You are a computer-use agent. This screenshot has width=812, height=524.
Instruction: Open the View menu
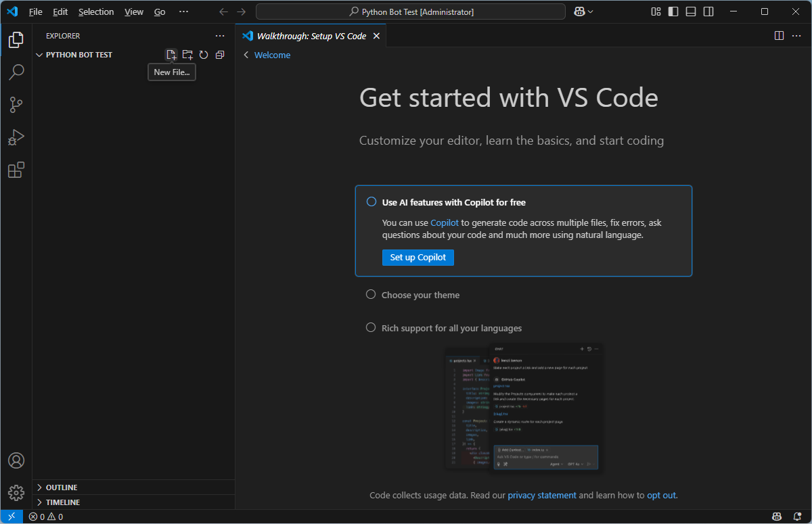pyautogui.click(x=134, y=12)
